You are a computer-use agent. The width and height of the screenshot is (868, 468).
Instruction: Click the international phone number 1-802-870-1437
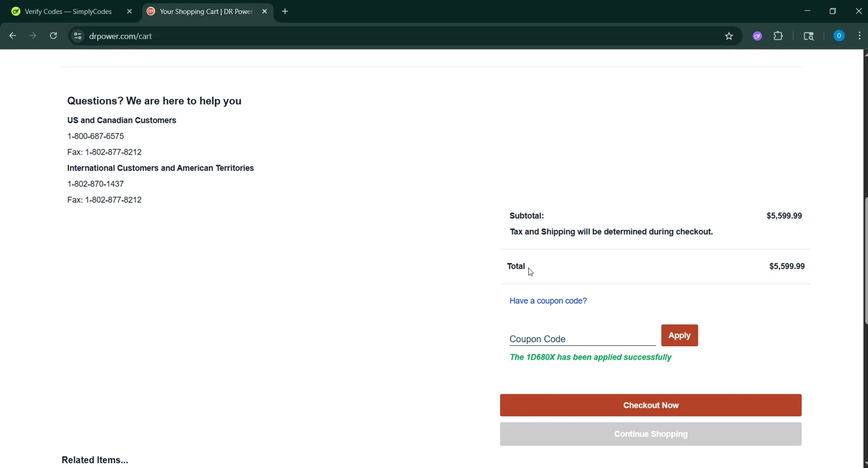coord(95,184)
